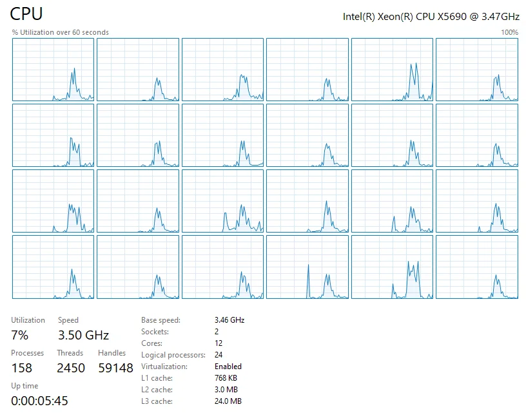Click the Up time value 0:00:05:45

pos(39,401)
